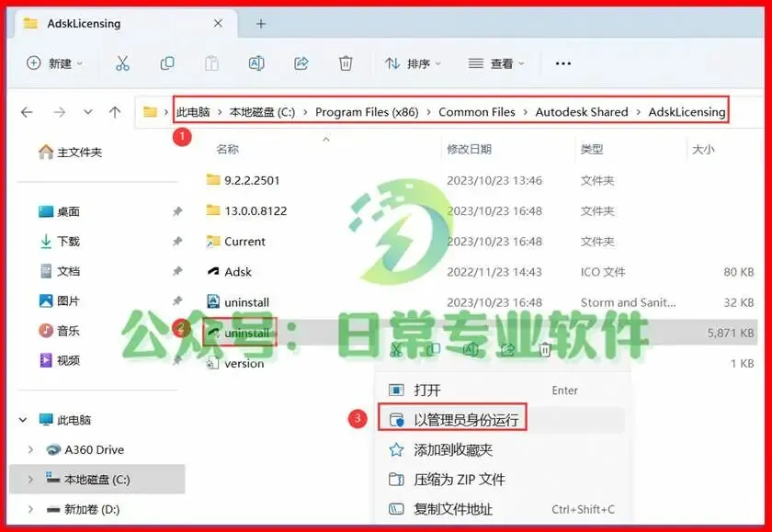Unpin 桌面 using its pin icon
Image resolution: width=772 pixels, height=532 pixels.
coord(177,211)
